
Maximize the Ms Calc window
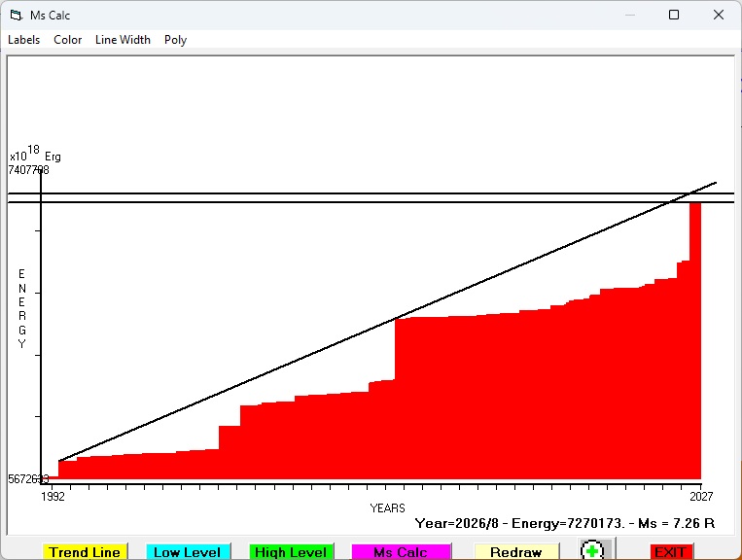pyautogui.click(x=674, y=16)
